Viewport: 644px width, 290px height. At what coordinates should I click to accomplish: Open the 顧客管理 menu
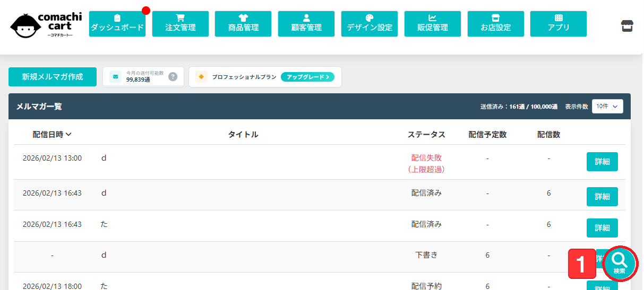[306, 24]
